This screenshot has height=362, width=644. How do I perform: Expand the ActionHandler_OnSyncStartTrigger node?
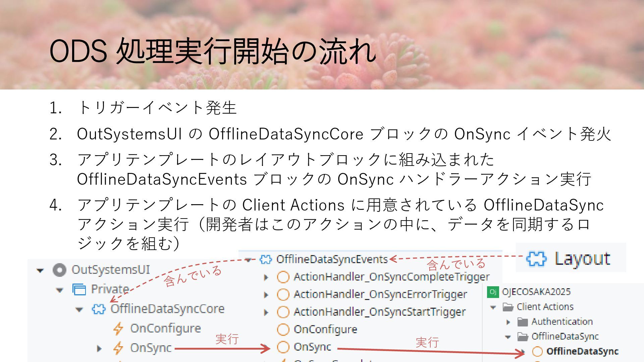pyautogui.click(x=266, y=313)
